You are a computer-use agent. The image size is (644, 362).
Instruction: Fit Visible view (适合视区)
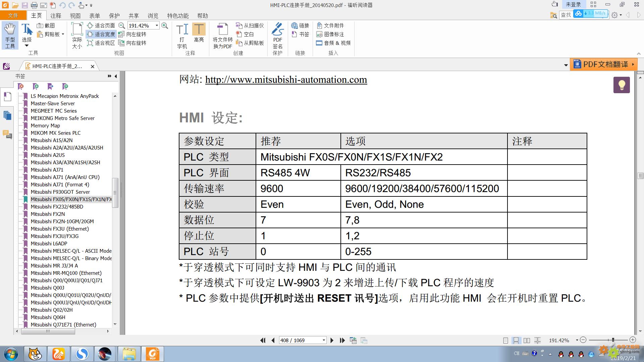click(x=101, y=43)
